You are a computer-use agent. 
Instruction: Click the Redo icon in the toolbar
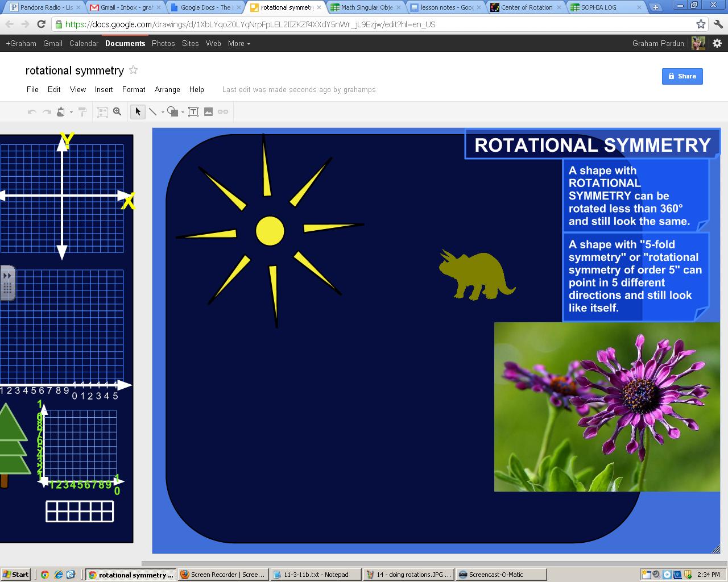47,112
